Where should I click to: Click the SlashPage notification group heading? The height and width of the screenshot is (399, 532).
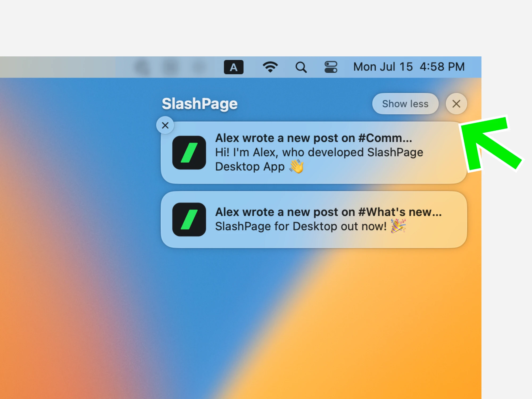(x=199, y=104)
